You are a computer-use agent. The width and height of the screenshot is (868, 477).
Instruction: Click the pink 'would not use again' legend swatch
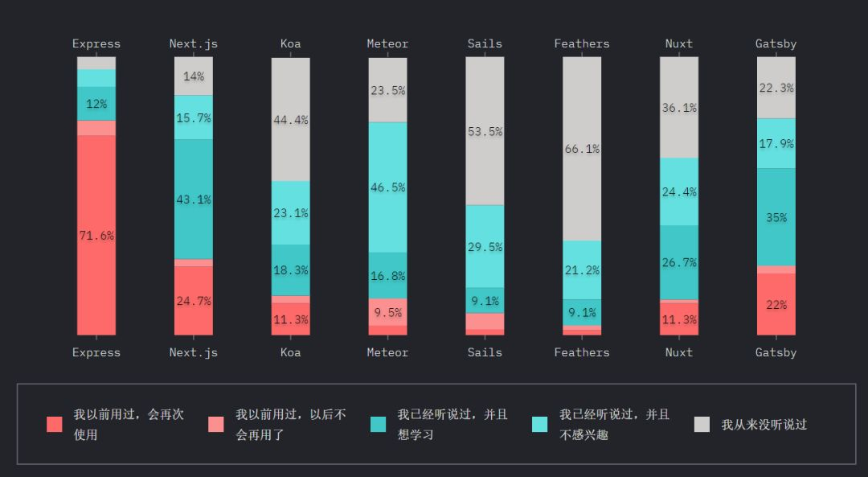[x=216, y=425]
